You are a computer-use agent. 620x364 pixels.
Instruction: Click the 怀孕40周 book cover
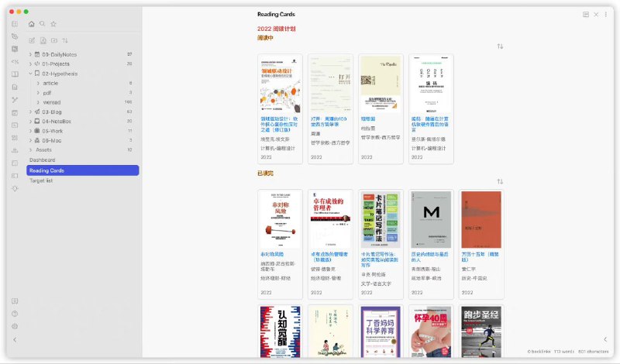(x=431, y=331)
